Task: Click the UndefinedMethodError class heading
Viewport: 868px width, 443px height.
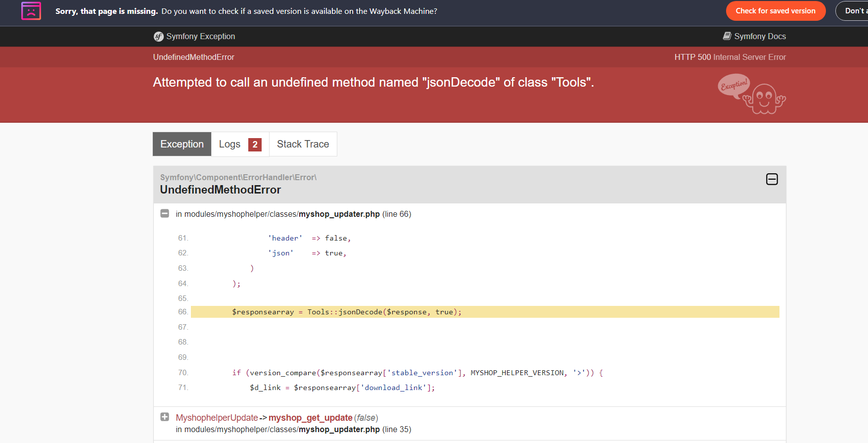Action: tap(220, 190)
